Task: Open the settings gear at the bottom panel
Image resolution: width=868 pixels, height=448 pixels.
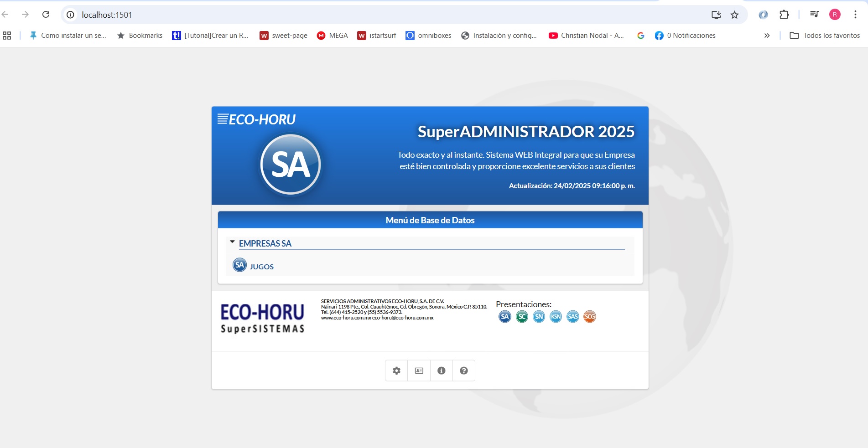Action: click(x=396, y=371)
